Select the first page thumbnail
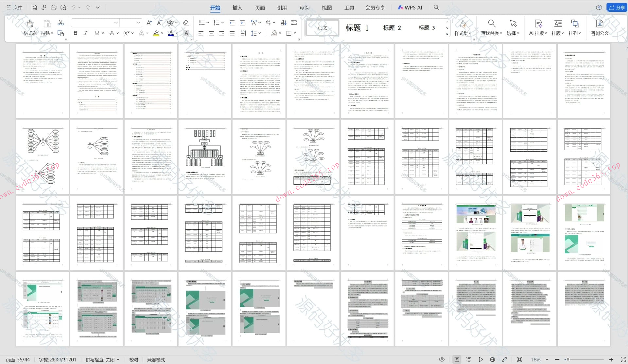The width and height of the screenshot is (628, 364). point(43,81)
